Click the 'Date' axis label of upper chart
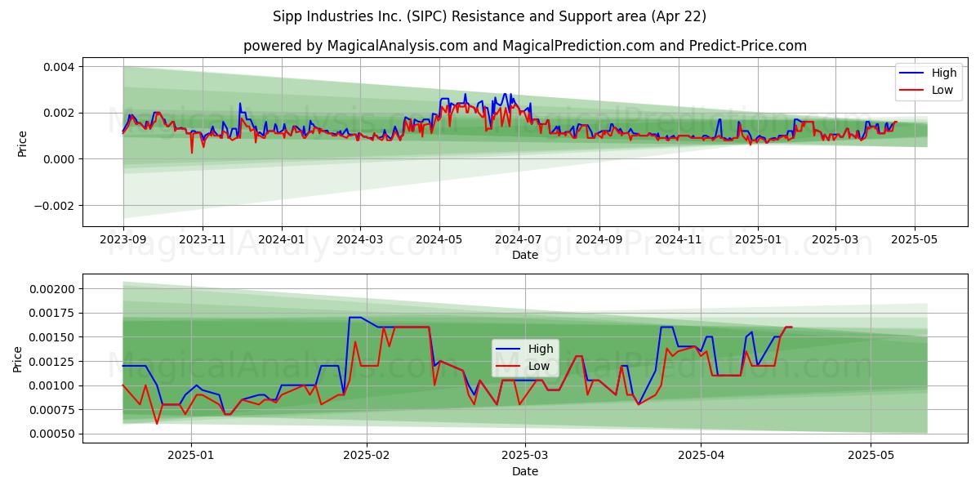Screen dimensions: 980x490 pyautogui.click(x=525, y=256)
